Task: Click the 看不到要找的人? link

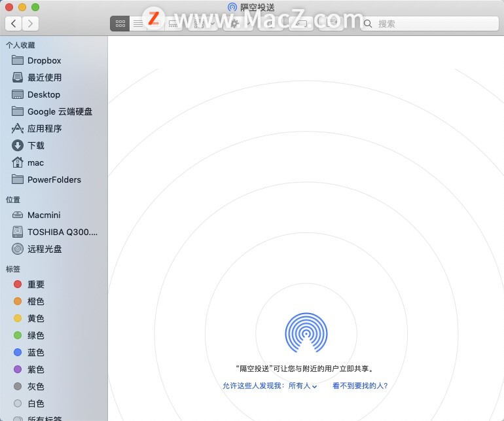Action: 360,386
